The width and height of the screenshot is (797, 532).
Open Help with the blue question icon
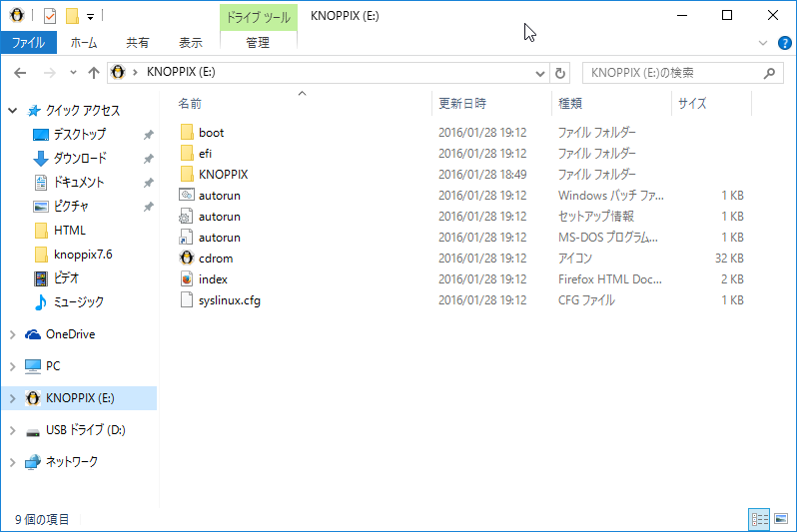[x=785, y=43]
